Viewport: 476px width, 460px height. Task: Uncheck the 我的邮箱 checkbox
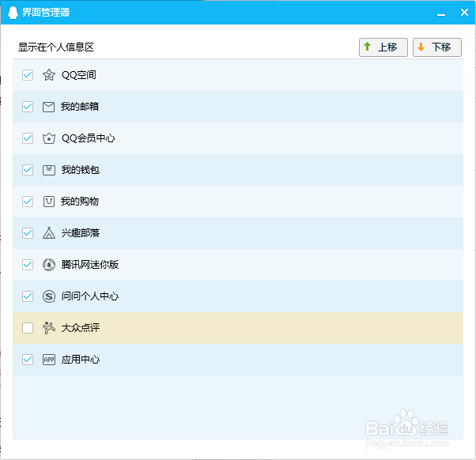pos(28,107)
